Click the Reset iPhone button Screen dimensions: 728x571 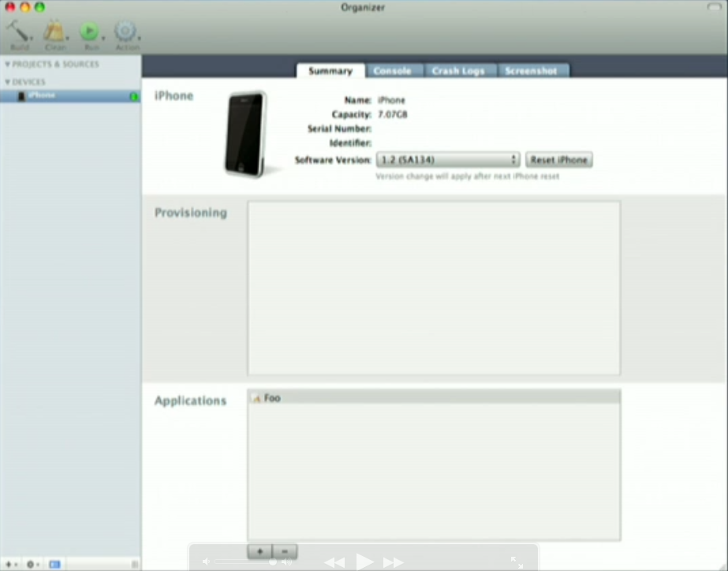(558, 160)
